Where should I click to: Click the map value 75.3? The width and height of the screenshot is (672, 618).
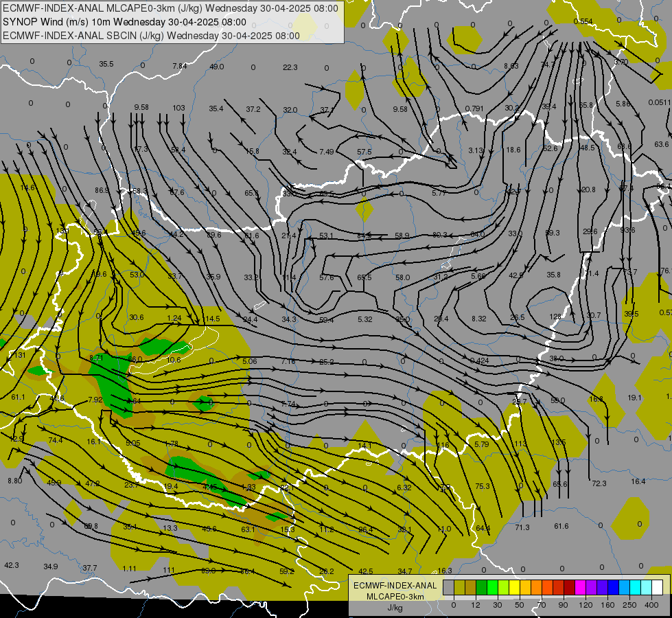482,486
